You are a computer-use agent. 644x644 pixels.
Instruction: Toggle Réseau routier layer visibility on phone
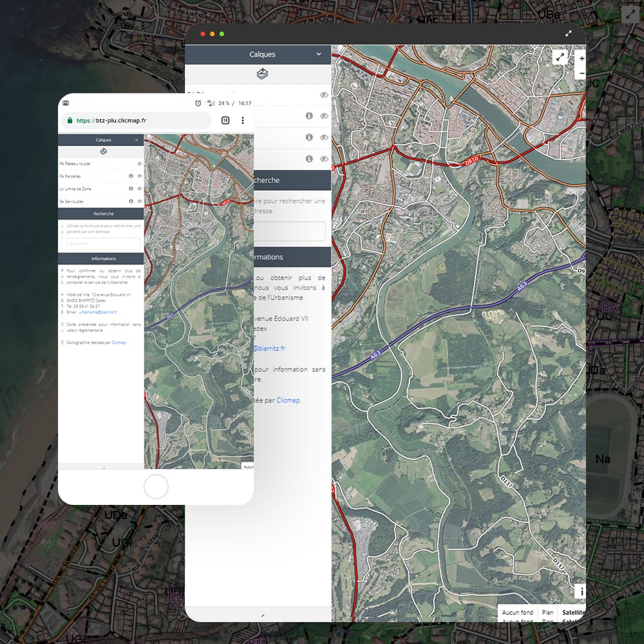click(139, 164)
